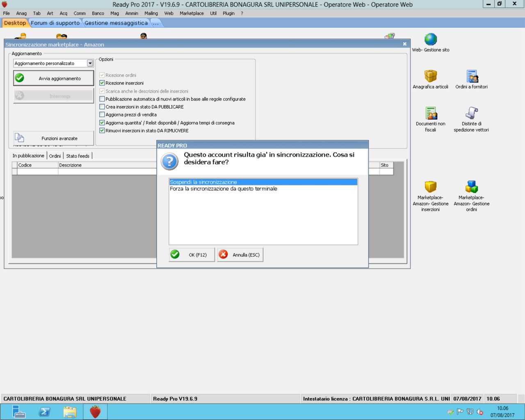Toggle the Ricezione ordini checkbox

pos(102,75)
